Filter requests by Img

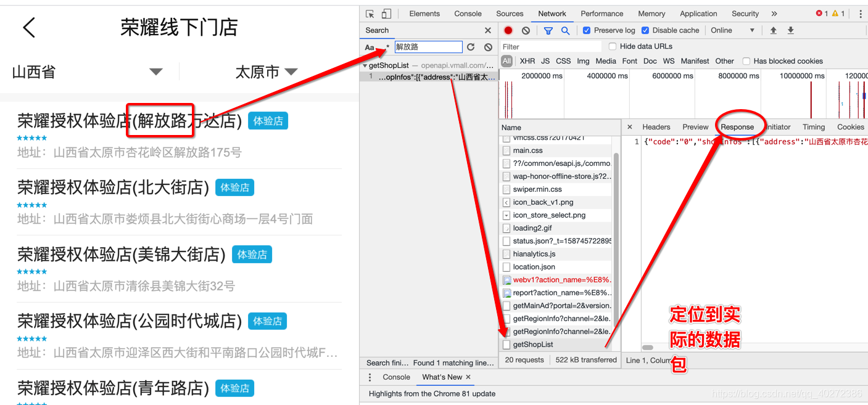pyautogui.click(x=583, y=61)
